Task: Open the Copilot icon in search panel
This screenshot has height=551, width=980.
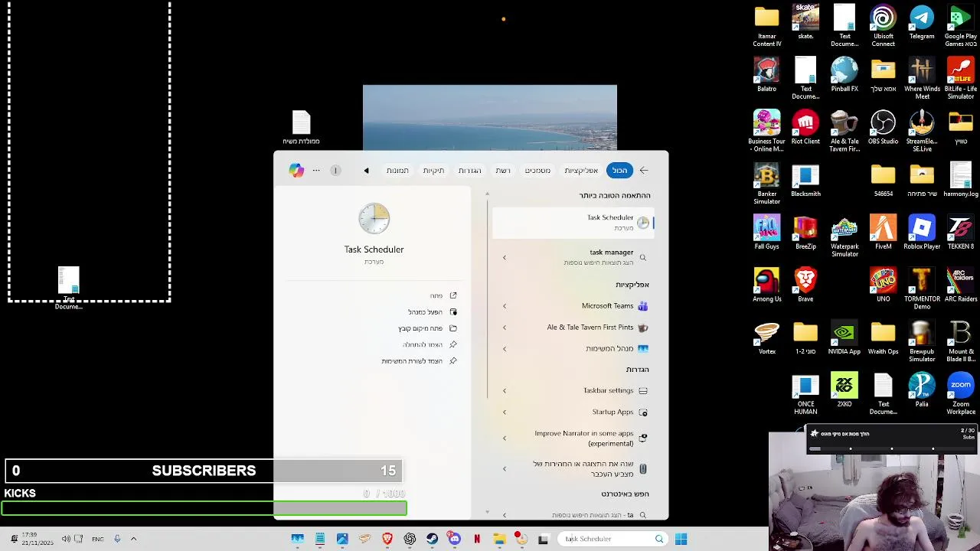Action: coord(296,170)
